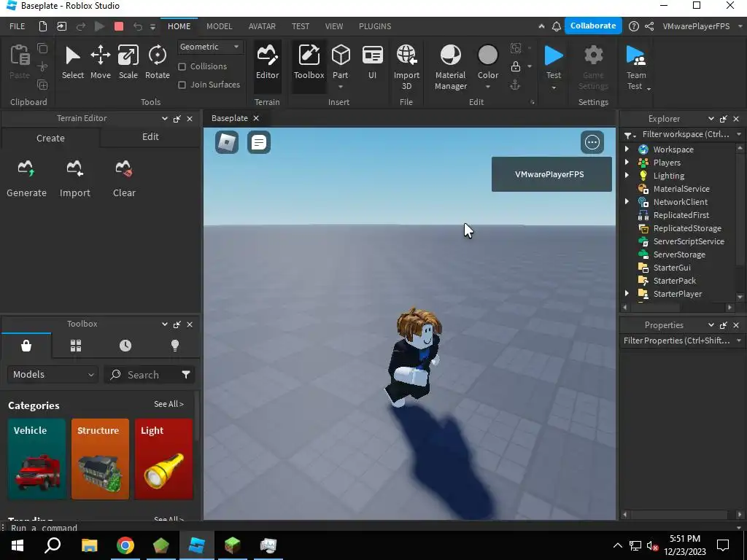747x560 pixels.
Task: Open Chrome from the taskbar
Action: click(125, 545)
